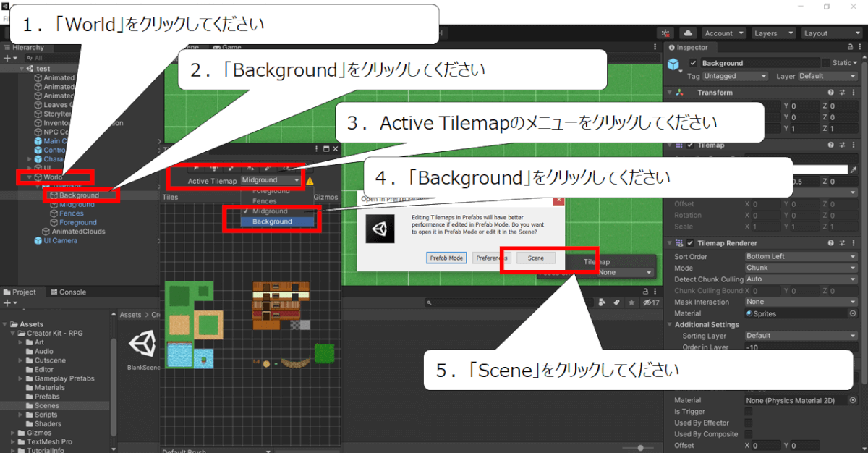Open the Tag dropdown showing Untagged
The image size is (868, 453).
pos(735,76)
